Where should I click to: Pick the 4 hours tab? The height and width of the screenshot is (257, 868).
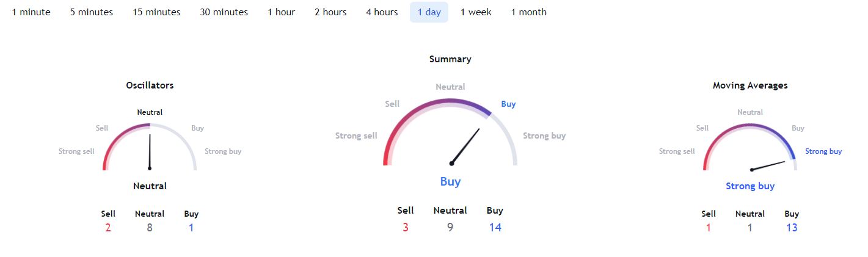point(382,12)
